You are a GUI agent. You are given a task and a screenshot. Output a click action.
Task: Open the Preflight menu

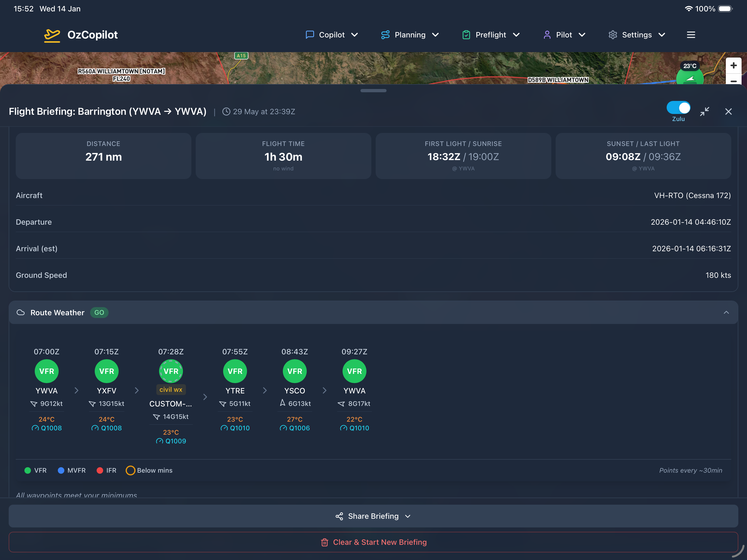[x=491, y=35]
